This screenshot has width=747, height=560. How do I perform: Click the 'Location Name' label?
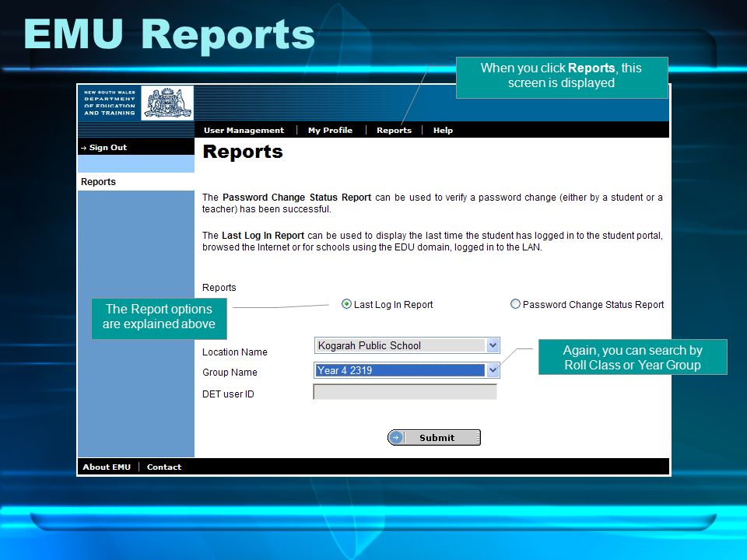(235, 352)
